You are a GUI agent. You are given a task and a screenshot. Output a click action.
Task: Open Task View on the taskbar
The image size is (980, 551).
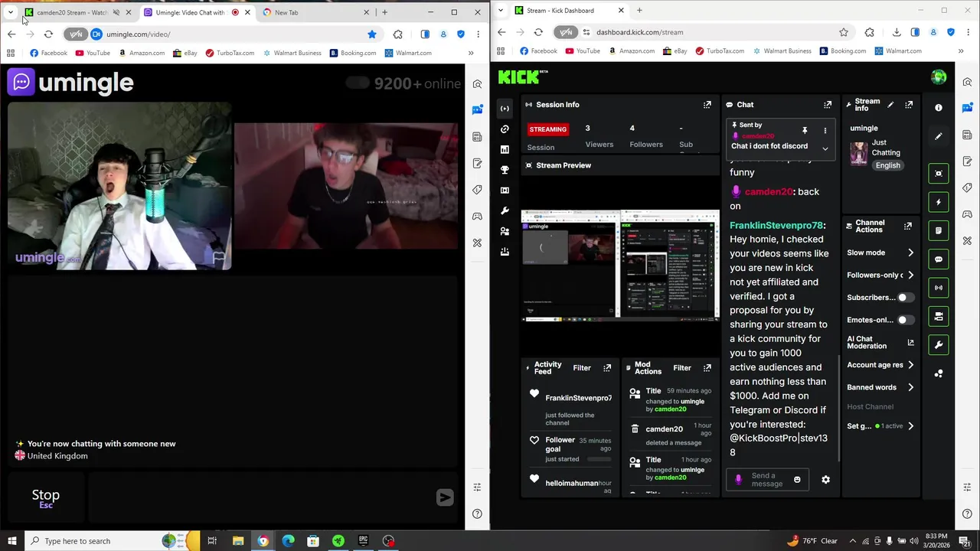click(x=212, y=541)
